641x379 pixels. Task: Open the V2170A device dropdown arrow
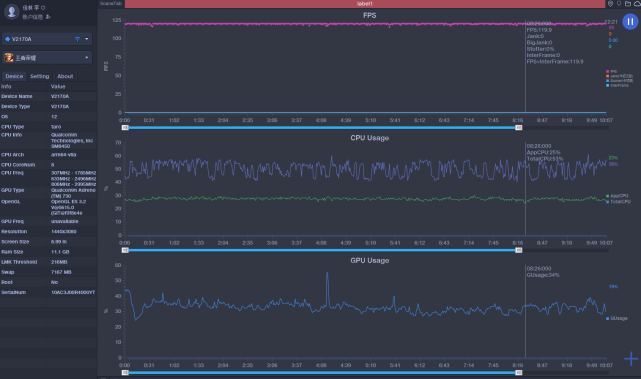tap(86, 39)
